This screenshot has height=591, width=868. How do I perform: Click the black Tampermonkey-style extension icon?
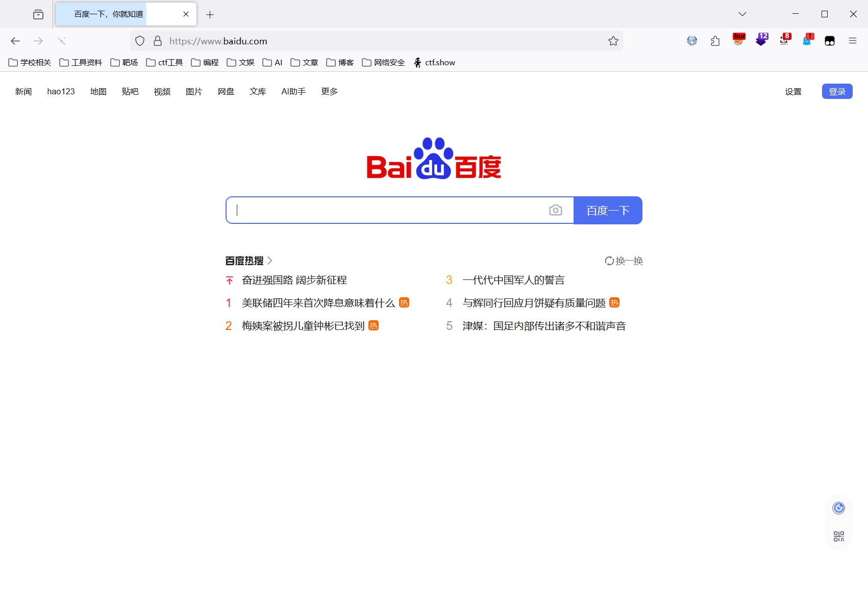click(x=830, y=41)
